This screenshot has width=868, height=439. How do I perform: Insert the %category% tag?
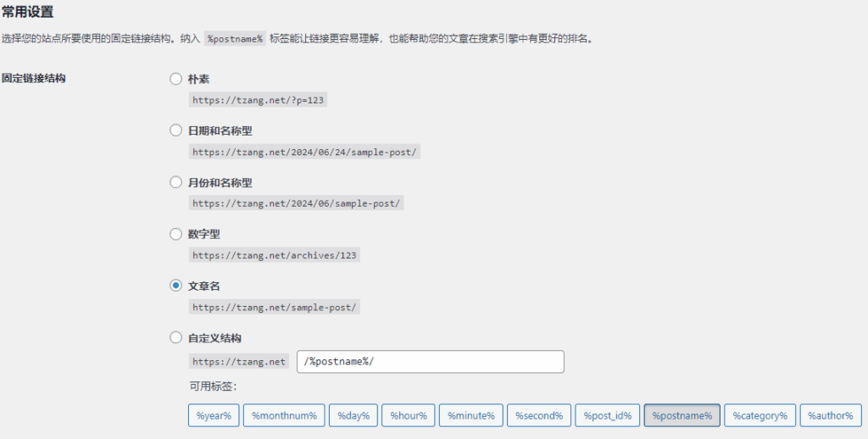759,415
